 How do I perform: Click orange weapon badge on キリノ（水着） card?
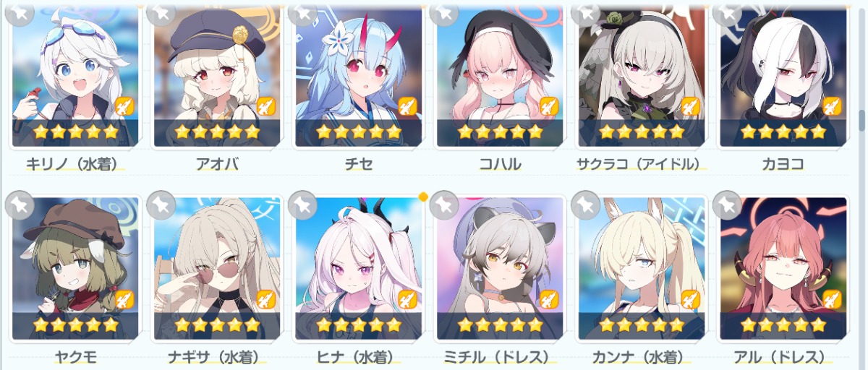click(x=124, y=106)
